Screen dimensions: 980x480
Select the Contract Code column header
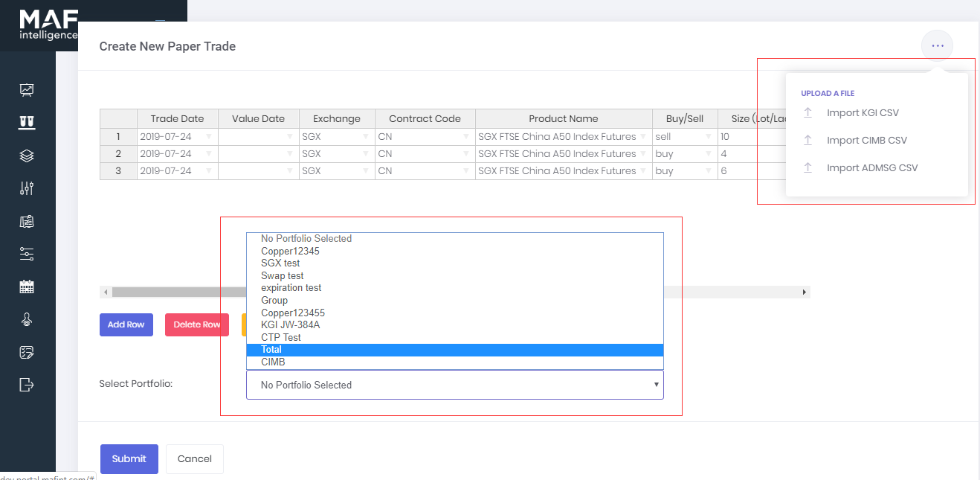pos(425,119)
